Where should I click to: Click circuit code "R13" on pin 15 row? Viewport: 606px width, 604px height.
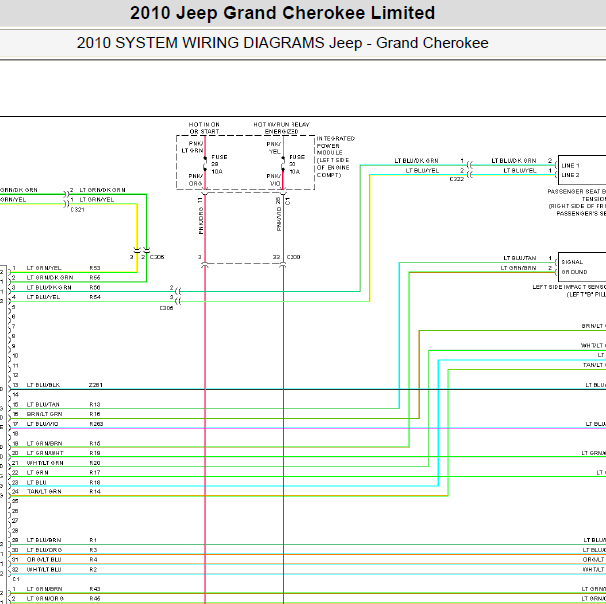point(95,405)
